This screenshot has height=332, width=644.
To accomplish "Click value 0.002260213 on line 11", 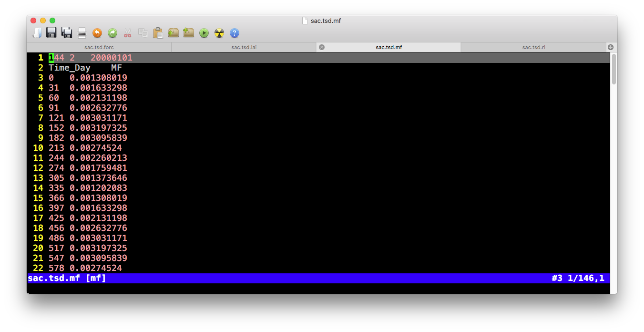I will tap(98, 158).
